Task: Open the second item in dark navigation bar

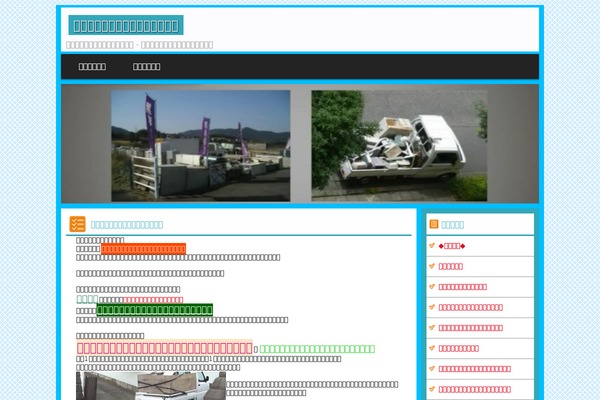Action: tap(147, 66)
